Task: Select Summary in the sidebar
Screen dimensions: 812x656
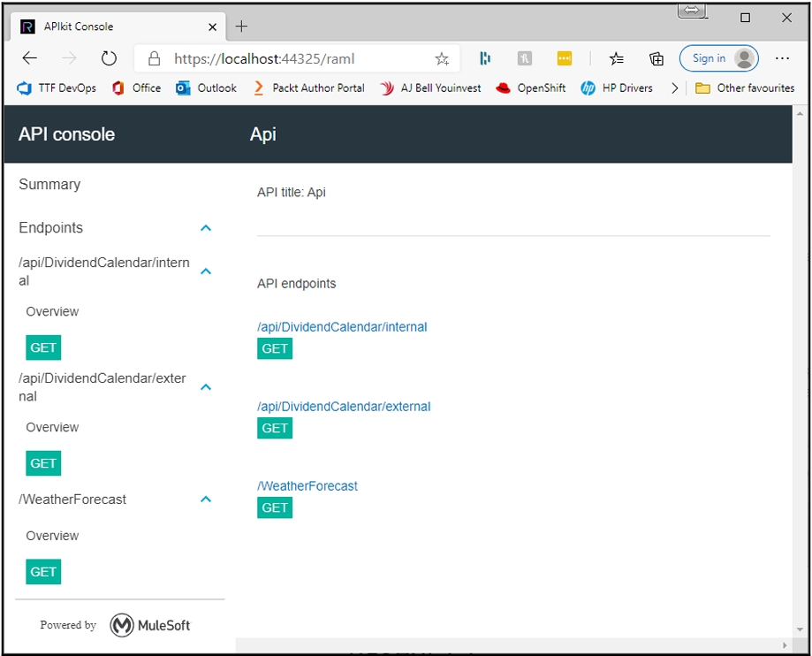Action: tap(49, 185)
